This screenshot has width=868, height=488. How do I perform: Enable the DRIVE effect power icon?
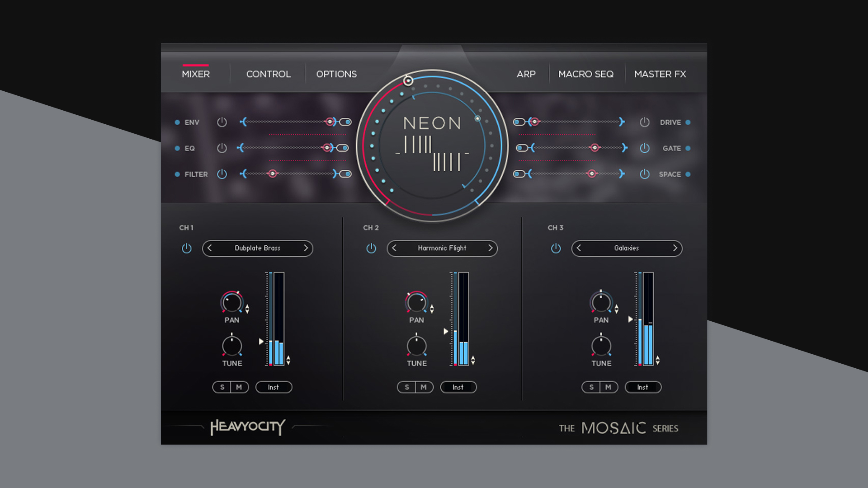645,122
